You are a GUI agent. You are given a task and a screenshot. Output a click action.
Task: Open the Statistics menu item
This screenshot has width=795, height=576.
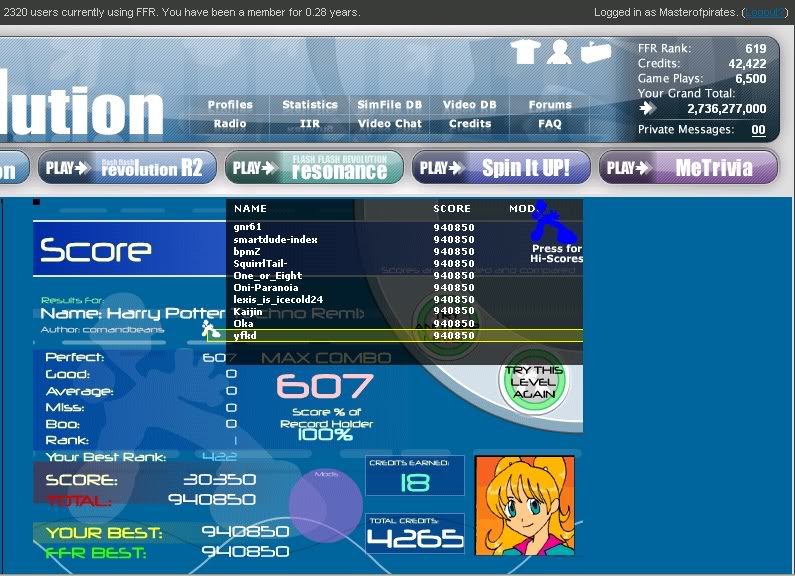[x=310, y=105]
